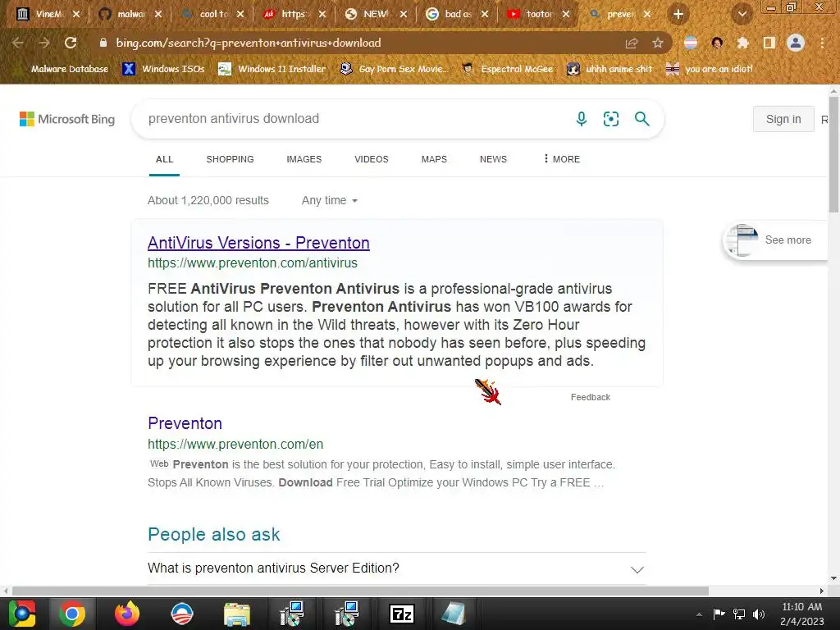
Task: Open the Windows ISOs bookmark
Action: [x=163, y=69]
